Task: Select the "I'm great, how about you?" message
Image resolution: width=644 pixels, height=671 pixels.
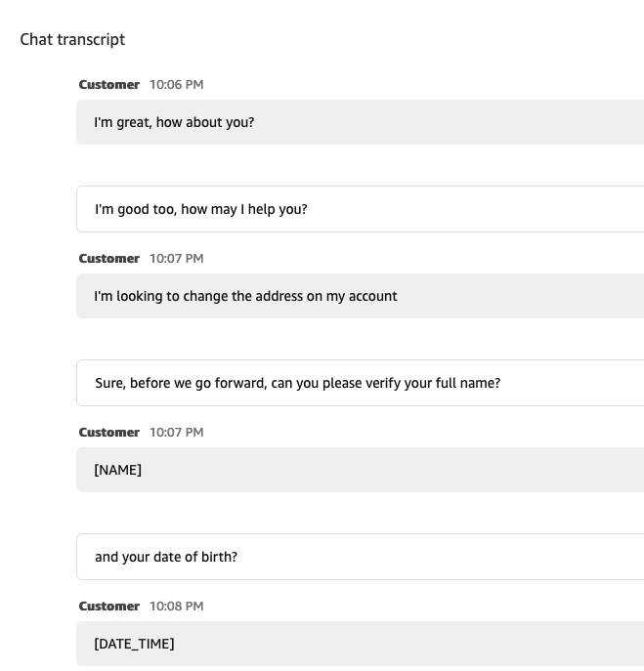Action: pyautogui.click(x=360, y=122)
